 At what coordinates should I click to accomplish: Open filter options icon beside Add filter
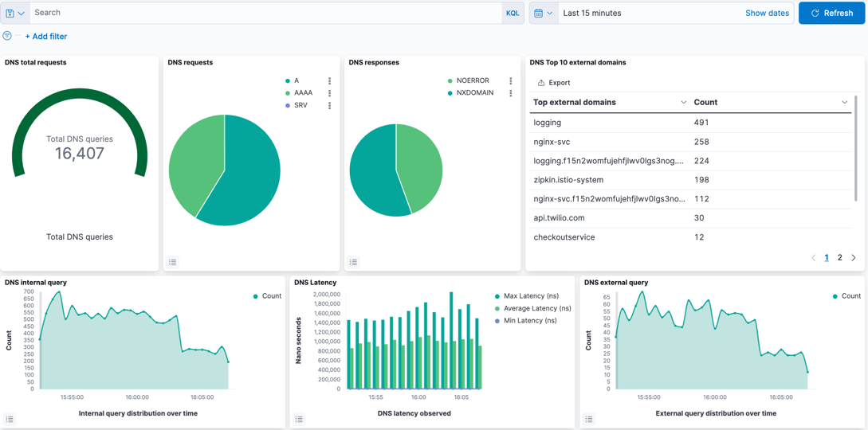pyautogui.click(x=7, y=36)
